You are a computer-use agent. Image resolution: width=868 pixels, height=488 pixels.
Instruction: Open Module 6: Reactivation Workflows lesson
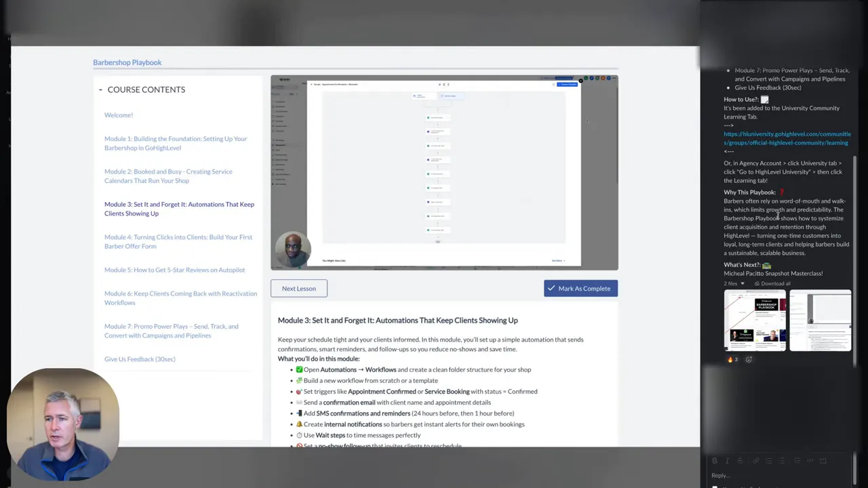point(180,298)
